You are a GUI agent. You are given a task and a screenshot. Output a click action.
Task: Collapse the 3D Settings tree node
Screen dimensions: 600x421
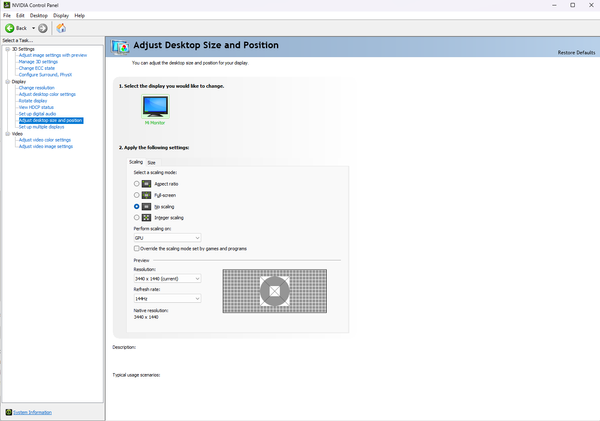point(5,48)
